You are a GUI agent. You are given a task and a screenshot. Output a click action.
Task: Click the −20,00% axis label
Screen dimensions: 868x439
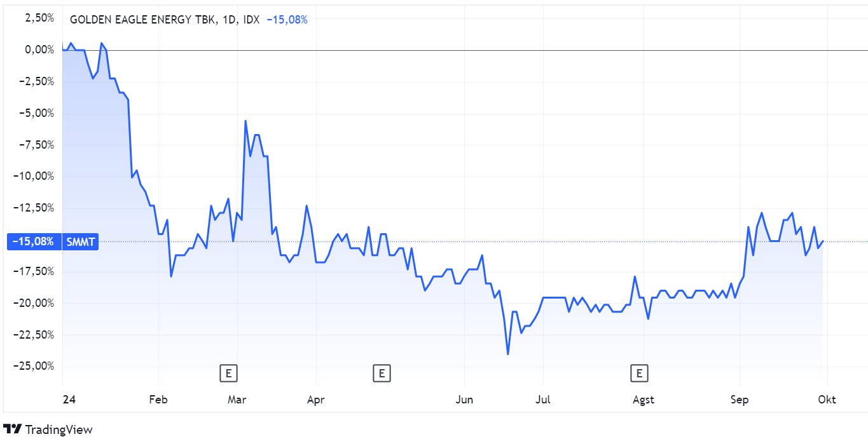tap(34, 303)
